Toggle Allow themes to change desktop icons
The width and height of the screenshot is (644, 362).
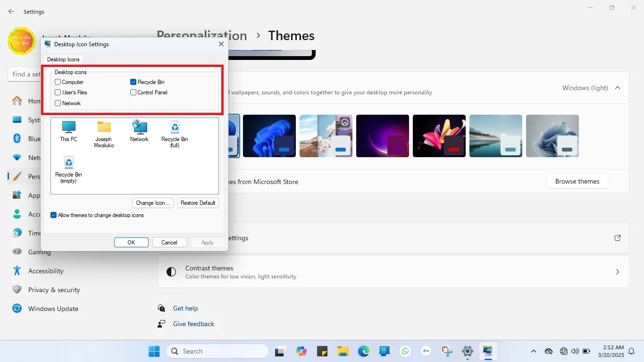(54, 215)
